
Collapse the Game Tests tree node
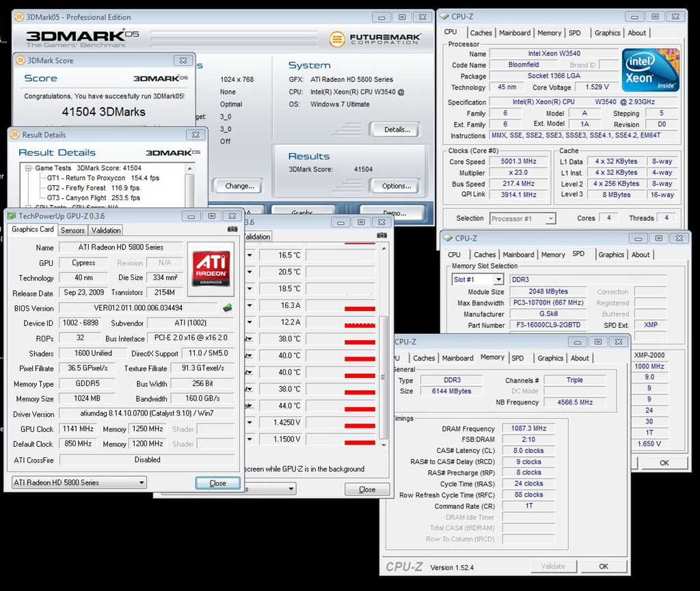coord(29,168)
